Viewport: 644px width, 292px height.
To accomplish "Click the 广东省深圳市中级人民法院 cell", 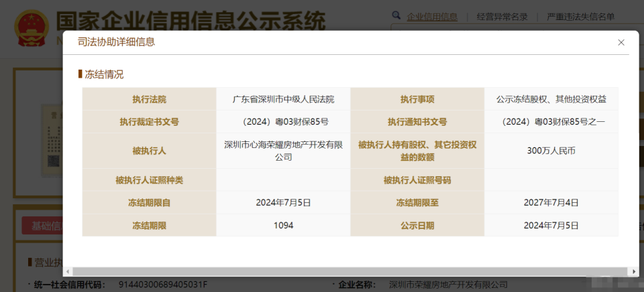I will [283, 99].
